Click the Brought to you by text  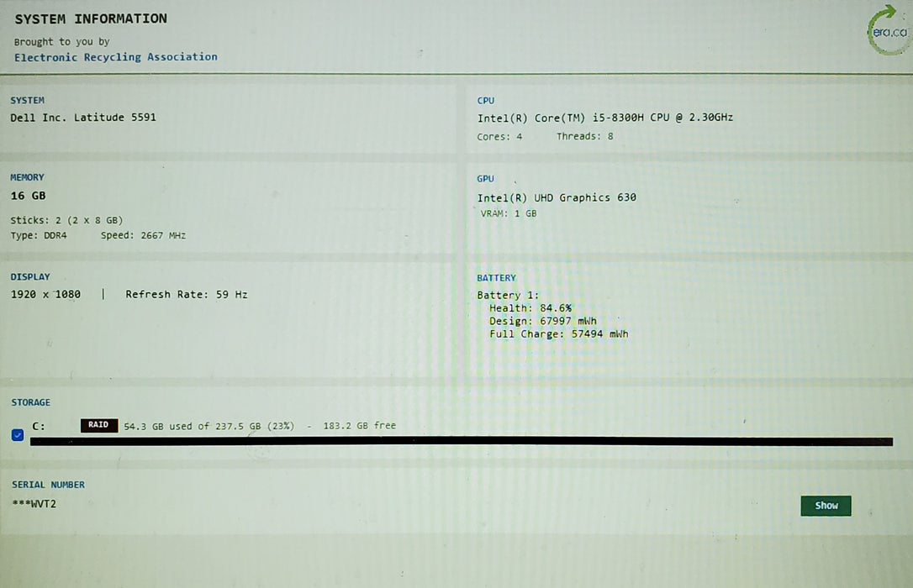click(61, 42)
